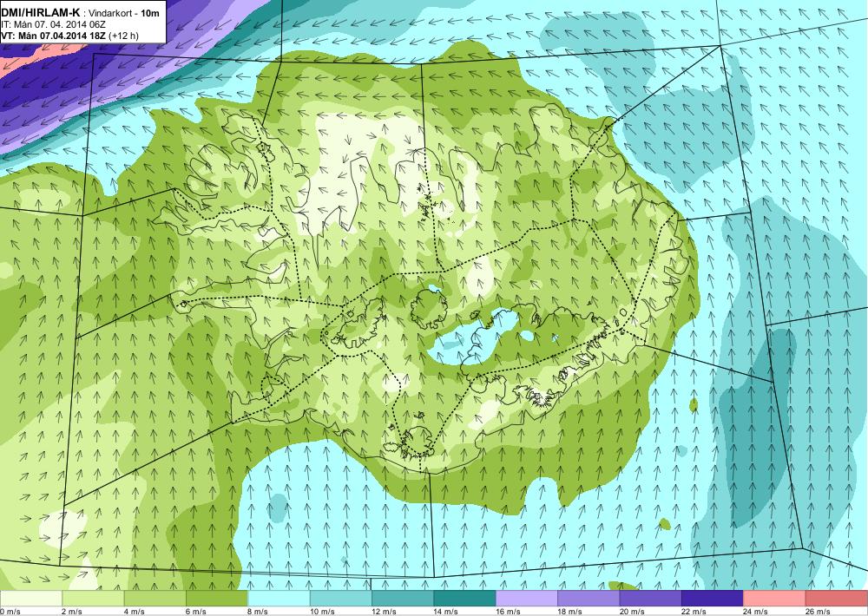Click the "20 m/s" legend label

632,612
